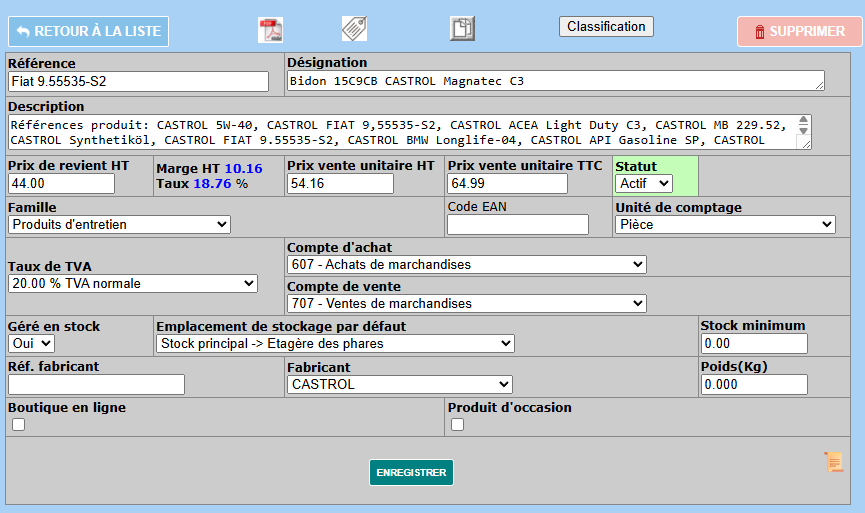Viewport: 865px width, 513px height.
Task: Tick the Produit d'occasion checkbox
Action: (x=458, y=424)
